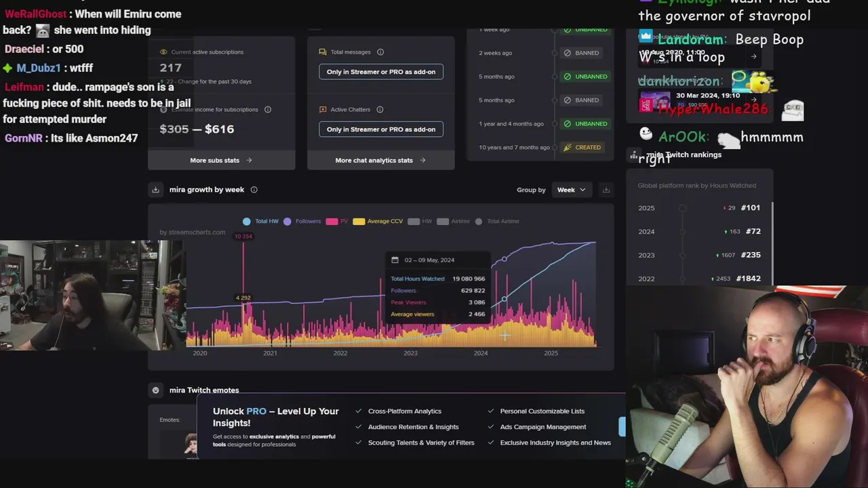Click the #235 global rank value
The height and width of the screenshot is (488, 868).
(x=751, y=255)
